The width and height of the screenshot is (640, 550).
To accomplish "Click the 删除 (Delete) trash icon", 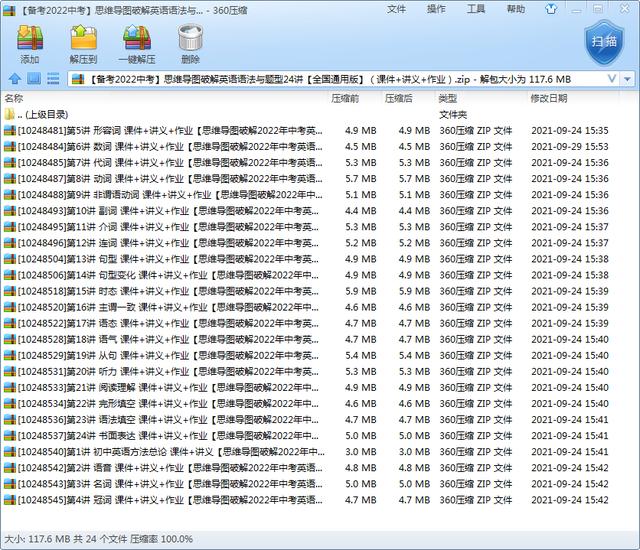I will pos(190,38).
